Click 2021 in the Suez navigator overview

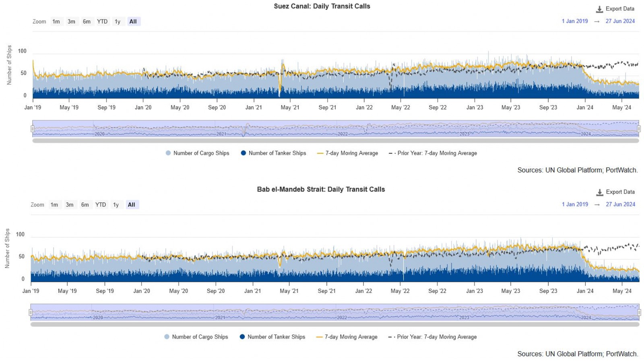[221, 134]
